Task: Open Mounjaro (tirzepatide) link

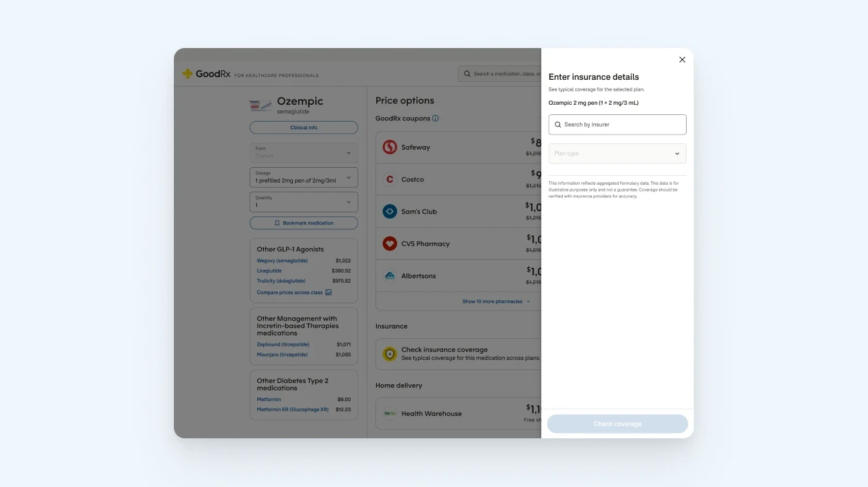Action: [x=282, y=354]
